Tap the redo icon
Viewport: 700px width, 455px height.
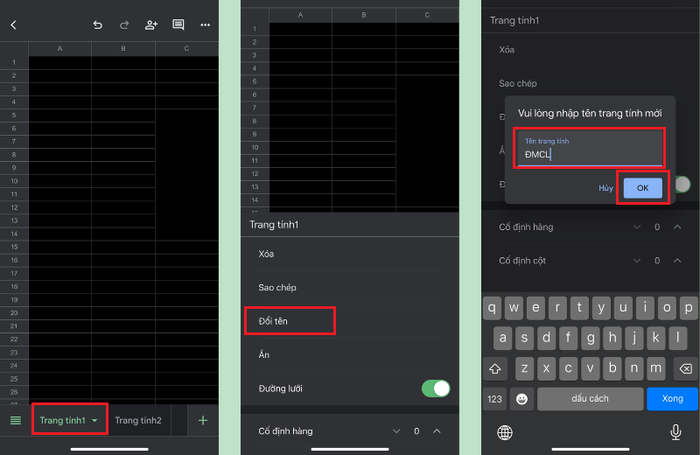click(x=124, y=25)
